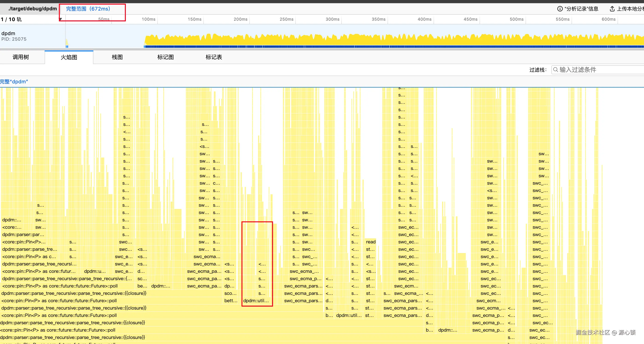This screenshot has width=644, height=344.
Task: Click the dpdm::util... flame graph frame
Action: click(256, 301)
